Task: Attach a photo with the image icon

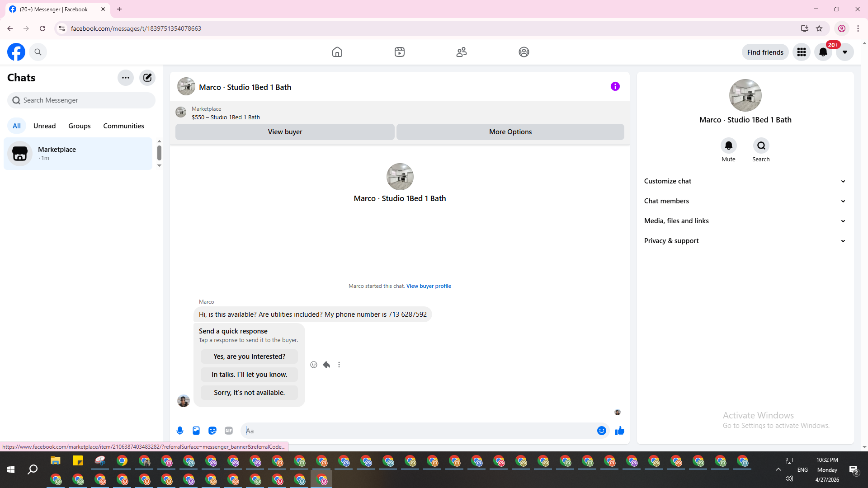Action: [196, 431]
